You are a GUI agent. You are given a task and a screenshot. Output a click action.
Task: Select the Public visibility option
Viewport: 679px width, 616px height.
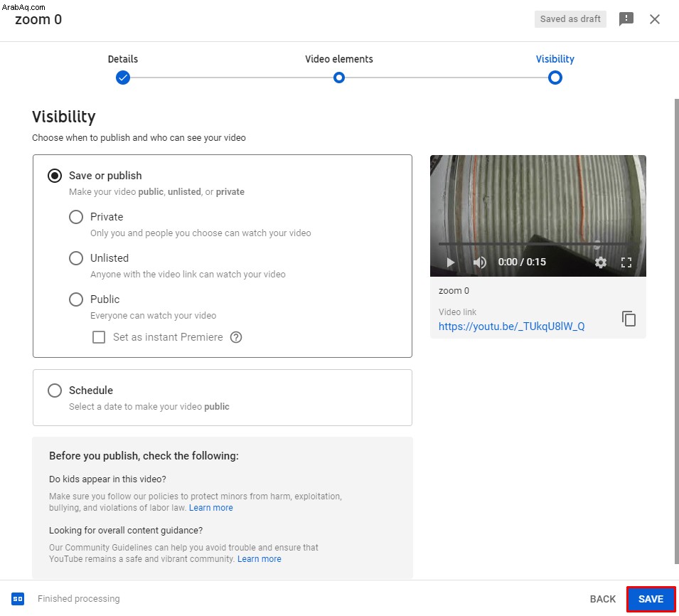click(x=76, y=299)
